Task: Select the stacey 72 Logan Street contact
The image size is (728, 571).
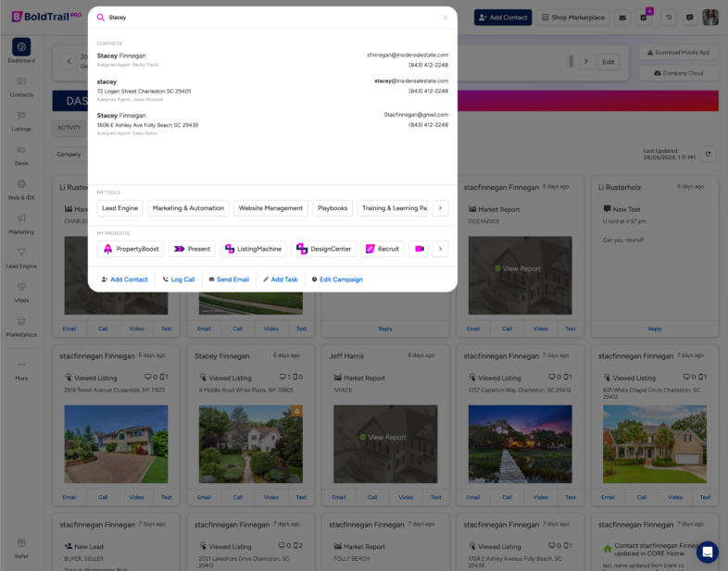Action: [272, 91]
